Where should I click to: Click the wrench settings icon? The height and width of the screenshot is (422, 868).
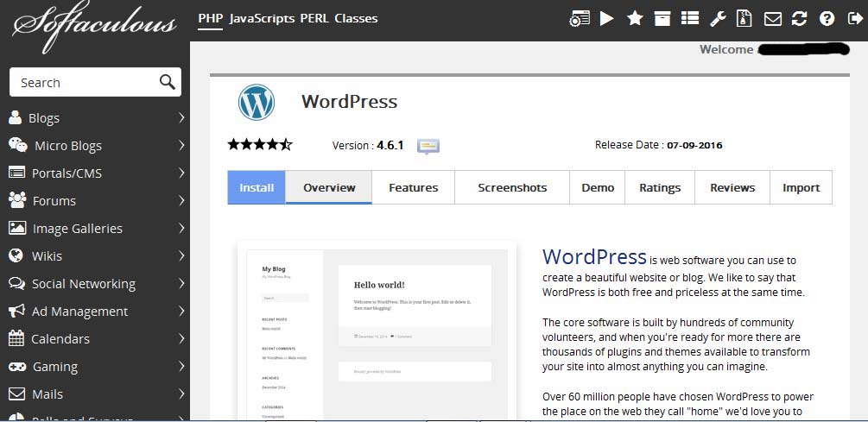[x=718, y=18]
